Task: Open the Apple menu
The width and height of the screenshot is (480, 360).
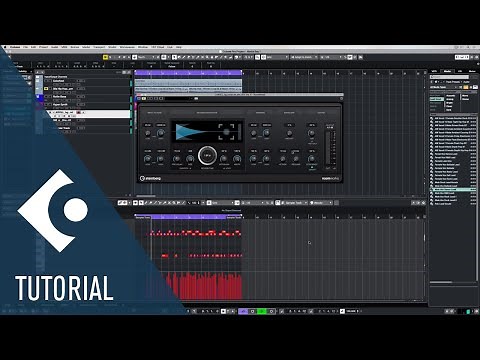Action: (5, 47)
